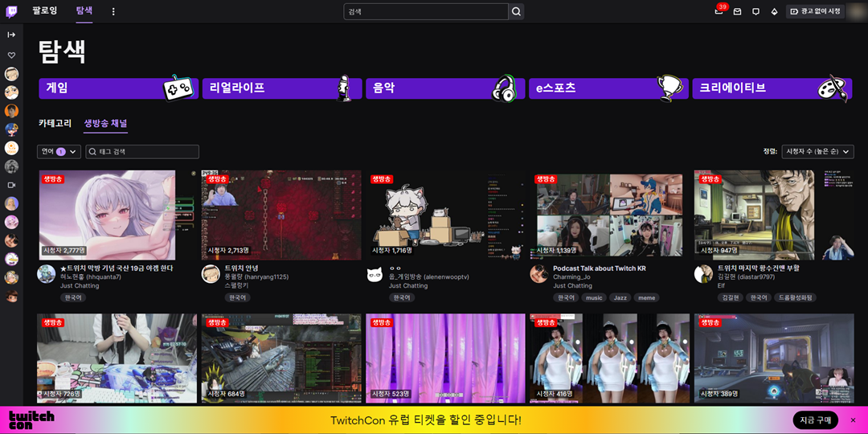The width and height of the screenshot is (868, 434).
Task: Click the 드롭활성화됨 tag
Action: [x=795, y=298]
